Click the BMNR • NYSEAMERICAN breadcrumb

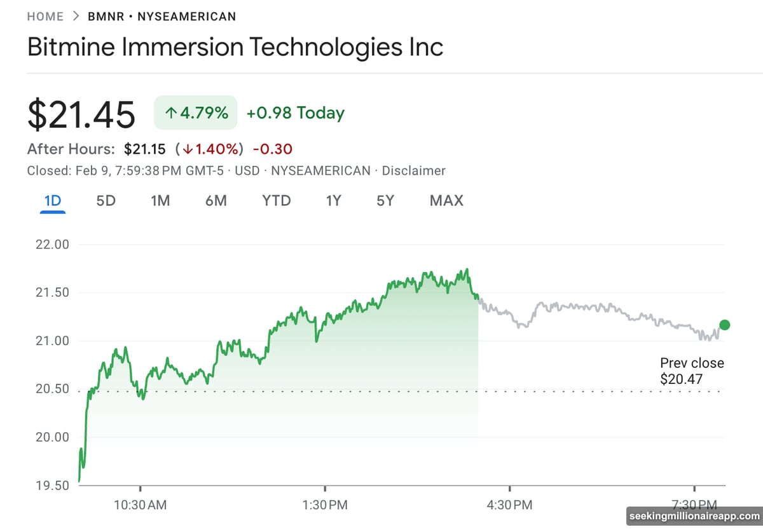(x=162, y=17)
